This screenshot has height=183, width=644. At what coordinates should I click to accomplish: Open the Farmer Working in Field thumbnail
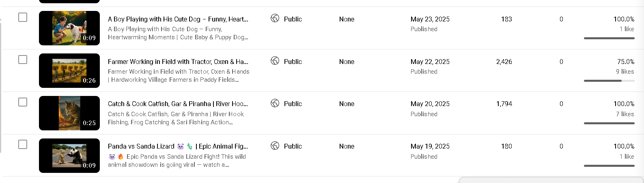pos(69,70)
